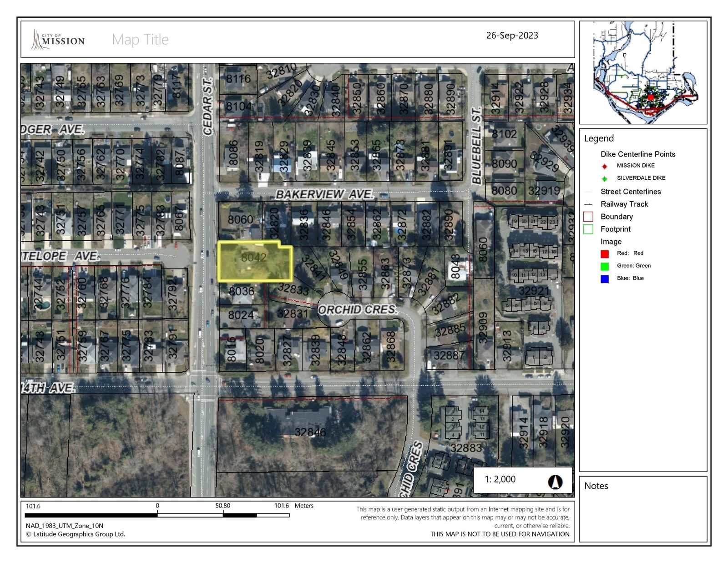
Task: Click the Railway Track line symbol
Action: point(588,204)
